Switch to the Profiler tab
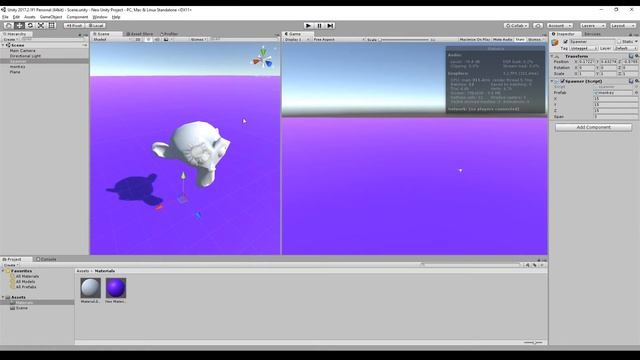 (x=169, y=34)
